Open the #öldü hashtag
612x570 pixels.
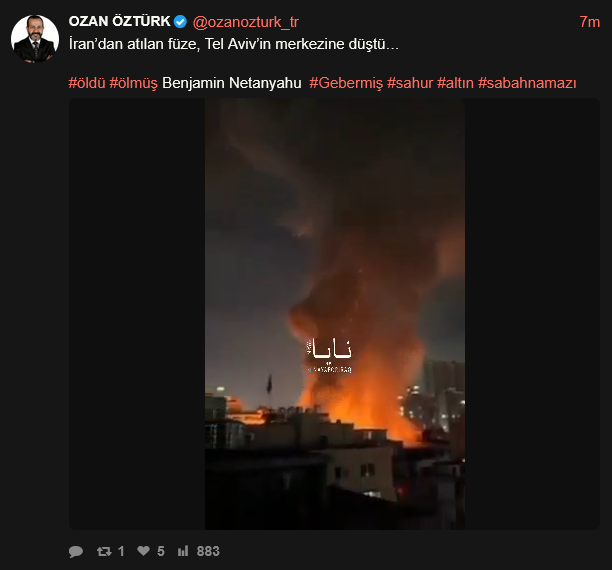pos(87,83)
